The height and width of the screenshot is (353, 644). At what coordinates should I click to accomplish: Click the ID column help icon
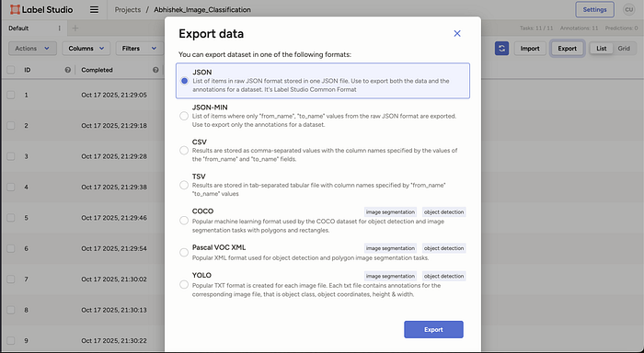point(68,70)
